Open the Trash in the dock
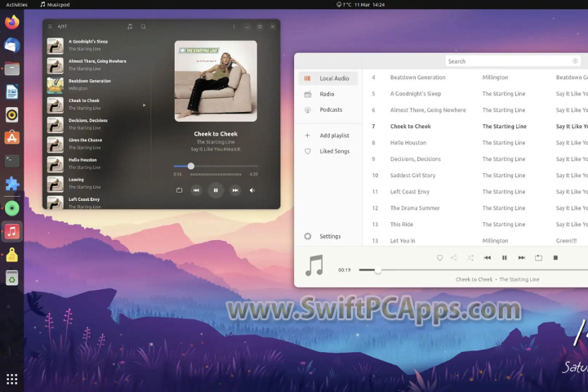This screenshot has width=588, height=392. [12, 278]
